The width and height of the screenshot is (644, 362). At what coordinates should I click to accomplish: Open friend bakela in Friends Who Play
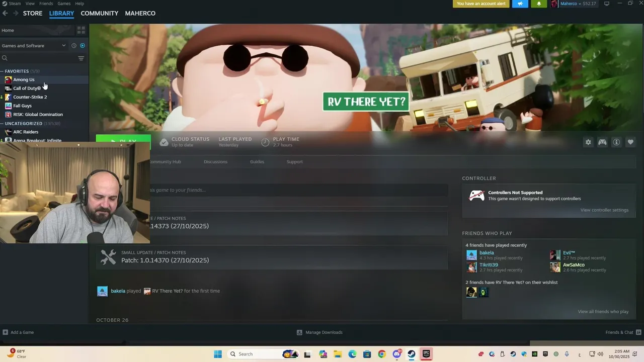click(487, 253)
